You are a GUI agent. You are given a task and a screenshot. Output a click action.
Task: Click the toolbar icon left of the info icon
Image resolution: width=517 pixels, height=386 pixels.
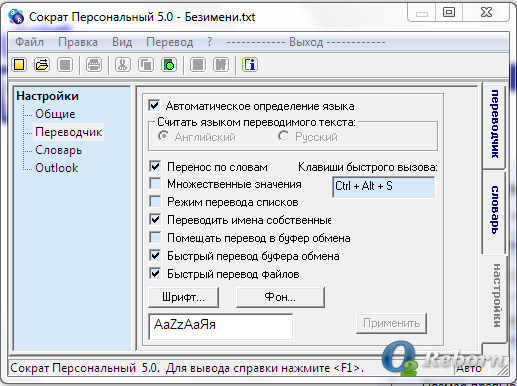(x=221, y=65)
